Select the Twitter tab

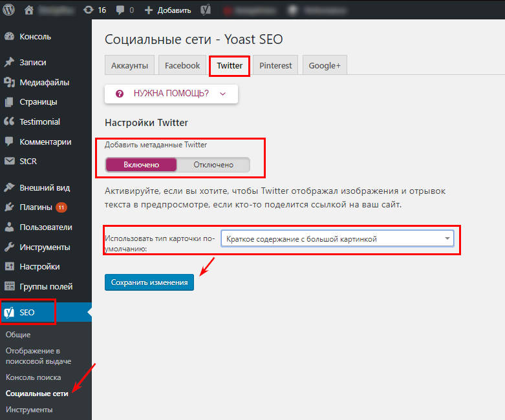230,66
